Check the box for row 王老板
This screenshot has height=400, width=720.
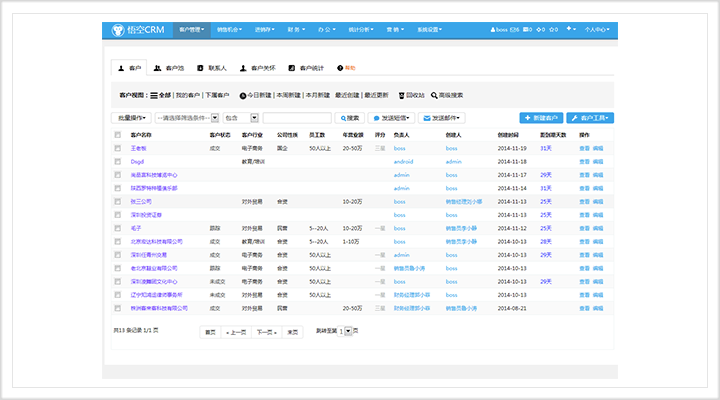click(x=117, y=147)
